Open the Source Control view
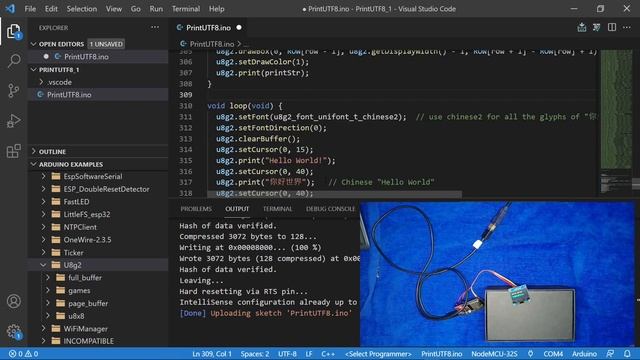This screenshot has width=640, height=360. pos(13,91)
